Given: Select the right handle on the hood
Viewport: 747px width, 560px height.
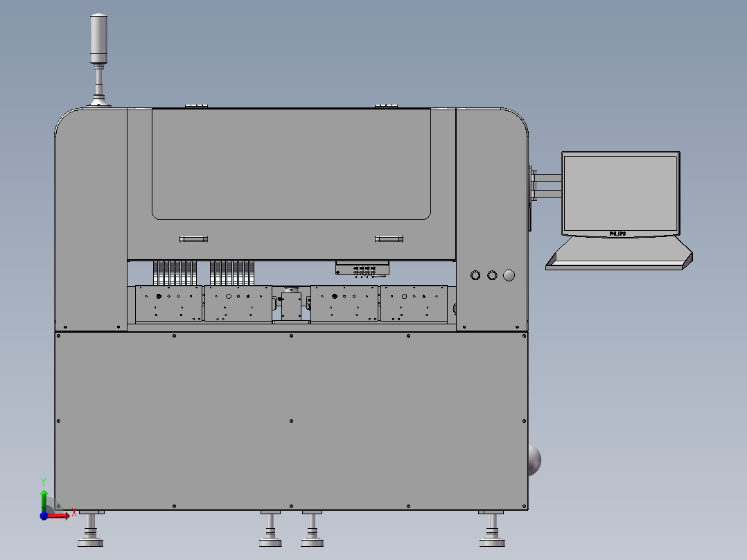Looking at the screenshot, I should 389,239.
